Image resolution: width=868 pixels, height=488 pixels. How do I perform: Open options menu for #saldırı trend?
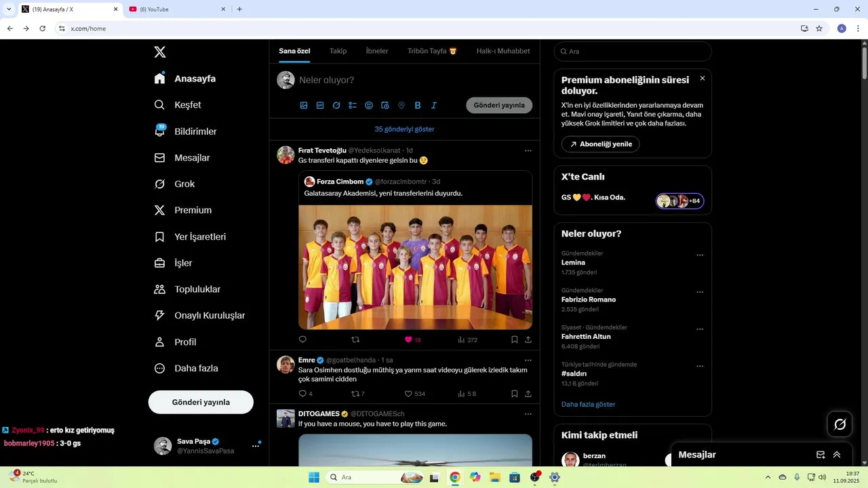(x=700, y=367)
